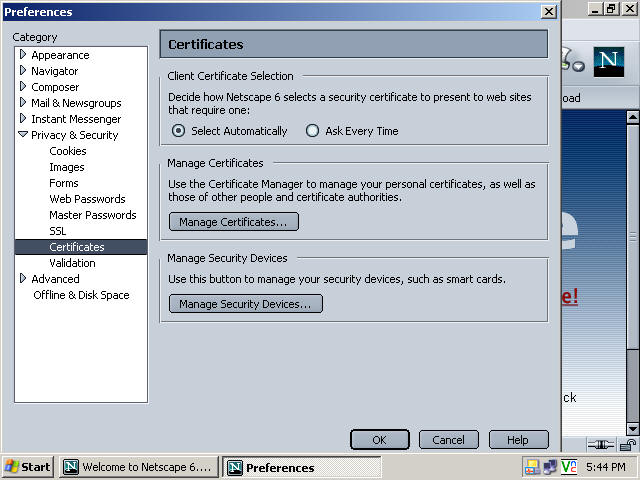Confirm preferences with OK button
640x480 pixels.
tap(380, 440)
